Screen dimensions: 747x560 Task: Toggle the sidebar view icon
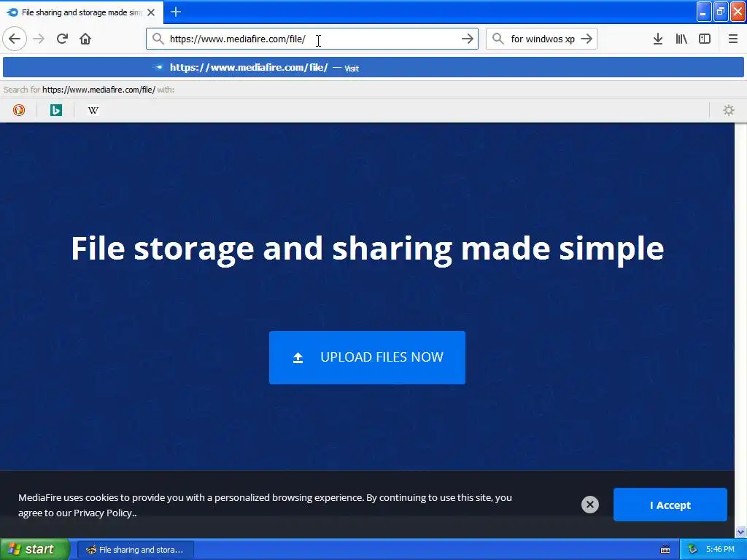click(x=705, y=39)
